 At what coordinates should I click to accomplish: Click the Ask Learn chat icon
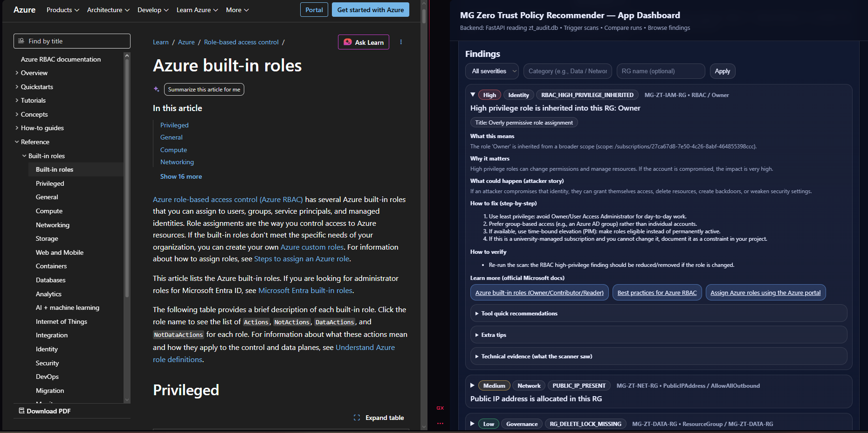[348, 42]
